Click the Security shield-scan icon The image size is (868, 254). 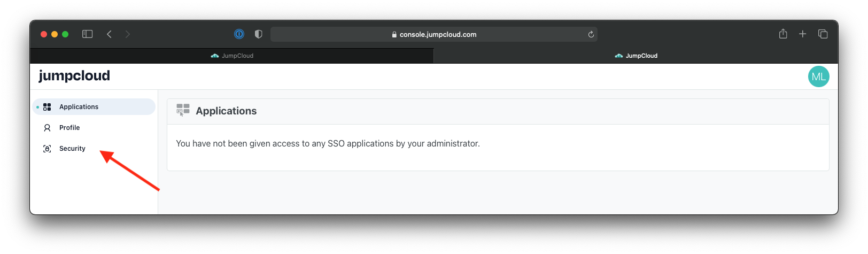(47, 149)
